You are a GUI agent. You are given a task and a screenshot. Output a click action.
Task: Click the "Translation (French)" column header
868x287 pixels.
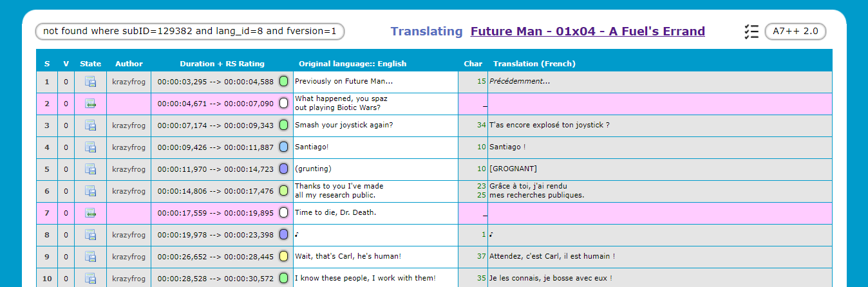534,64
